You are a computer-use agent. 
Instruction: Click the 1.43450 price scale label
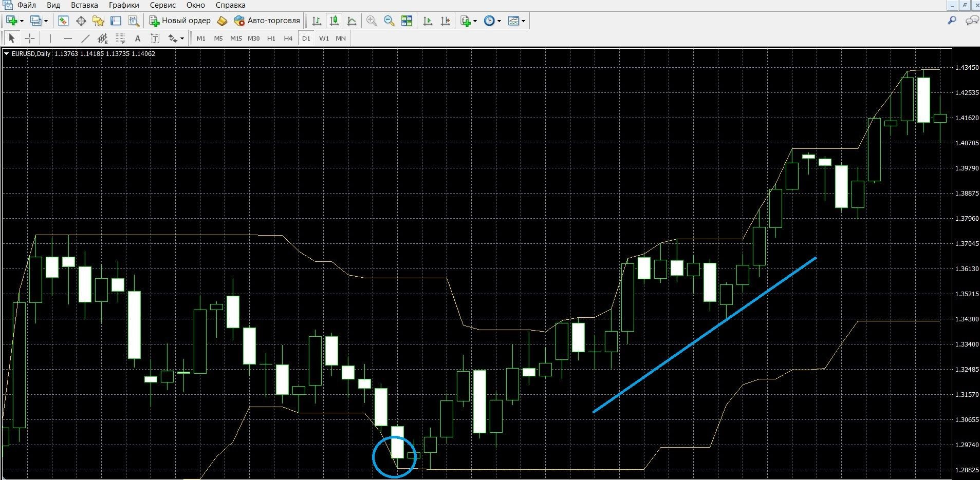coord(967,68)
